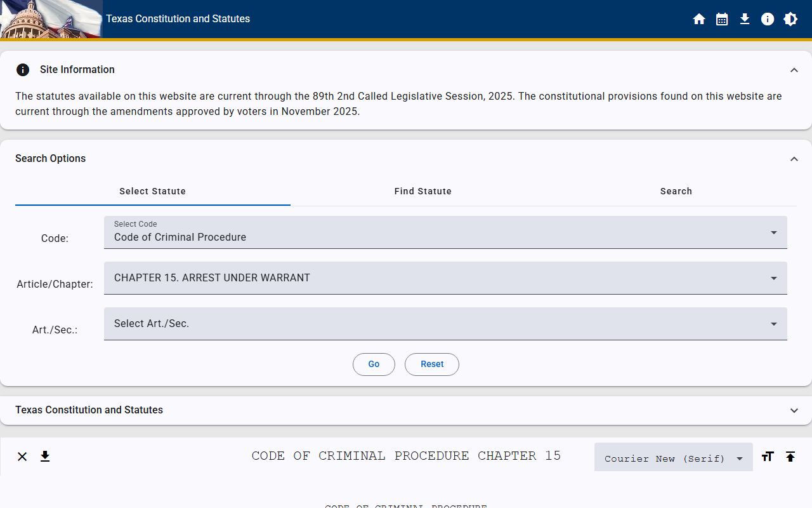The width and height of the screenshot is (812, 508).
Task: Click the Article/Chapter: field label
Action: [55, 284]
